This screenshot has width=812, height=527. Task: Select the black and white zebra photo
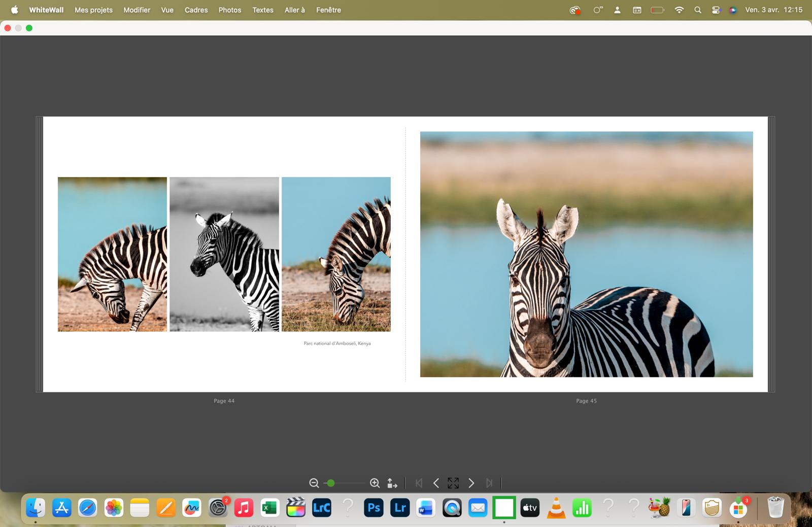tap(224, 254)
